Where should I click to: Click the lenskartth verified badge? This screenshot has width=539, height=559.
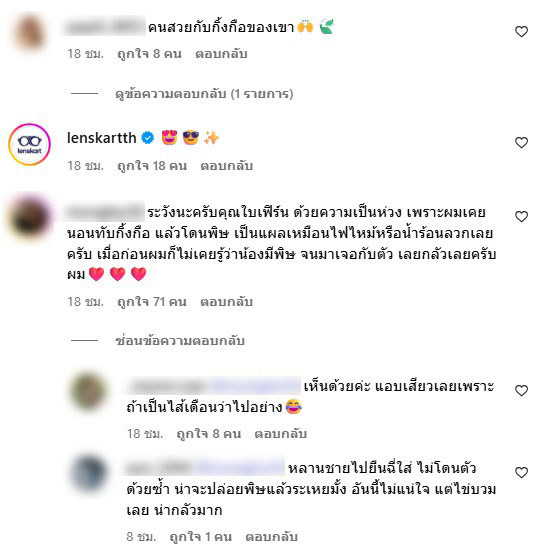pyautogui.click(x=148, y=138)
